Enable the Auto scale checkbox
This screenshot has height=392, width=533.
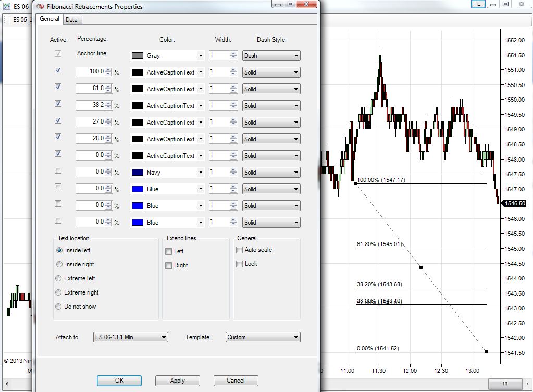coord(239,250)
